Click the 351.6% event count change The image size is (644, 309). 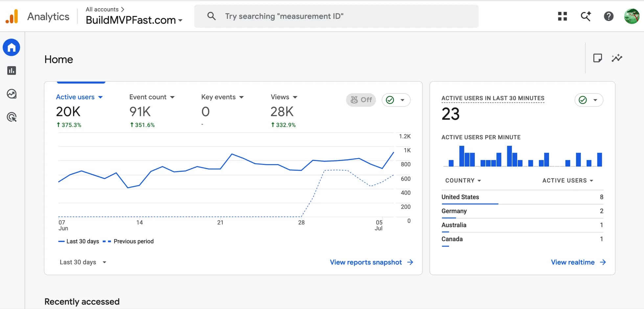click(142, 125)
